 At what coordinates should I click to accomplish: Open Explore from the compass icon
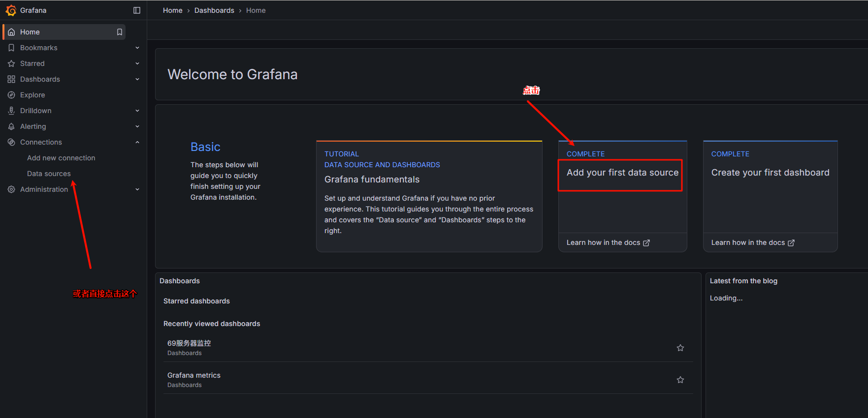click(11, 95)
